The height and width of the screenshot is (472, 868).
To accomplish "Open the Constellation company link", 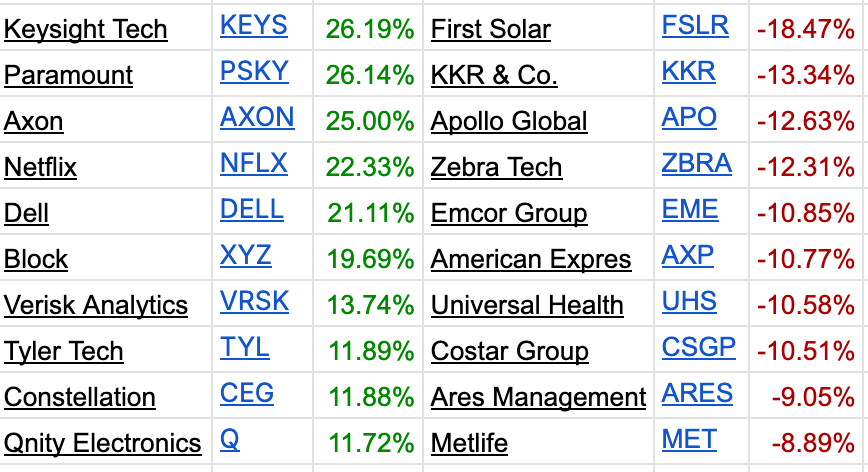I will pos(79,398).
